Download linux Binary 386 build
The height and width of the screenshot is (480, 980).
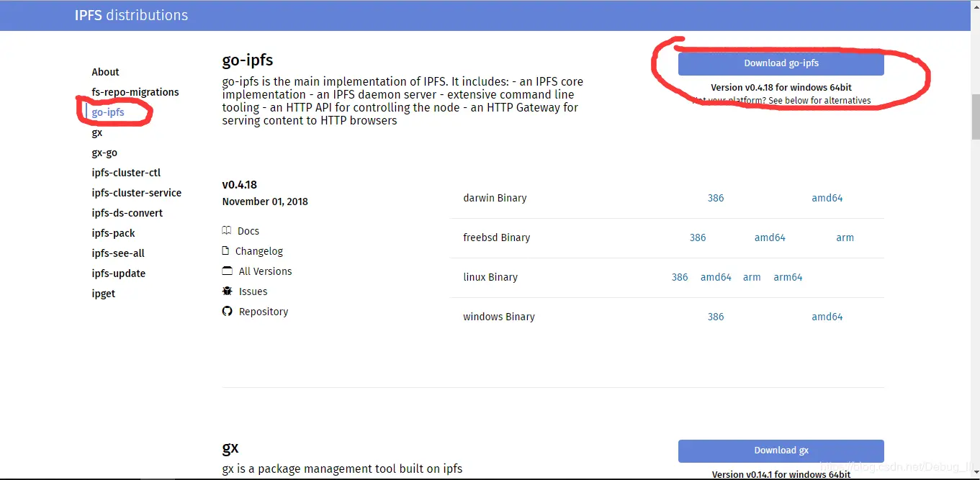680,277
